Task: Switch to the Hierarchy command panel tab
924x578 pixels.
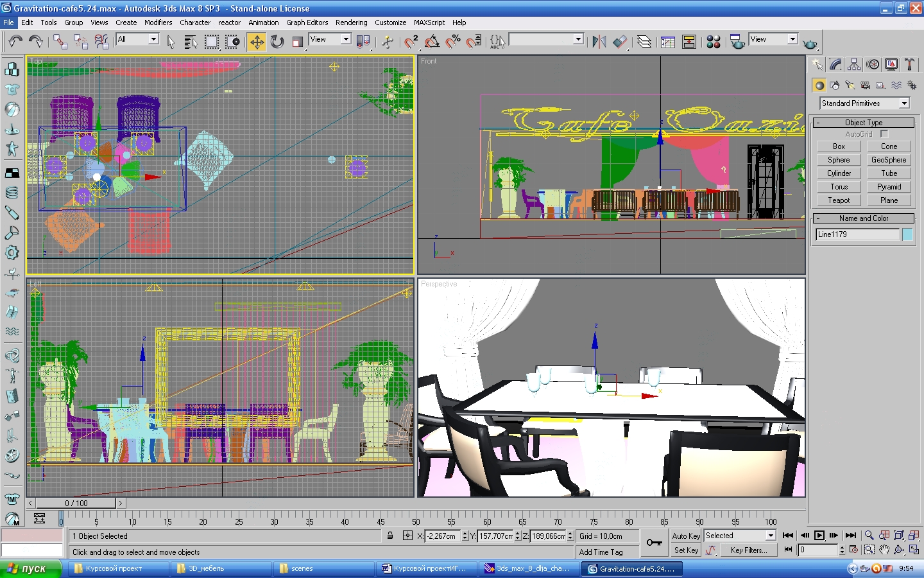Action: point(854,64)
